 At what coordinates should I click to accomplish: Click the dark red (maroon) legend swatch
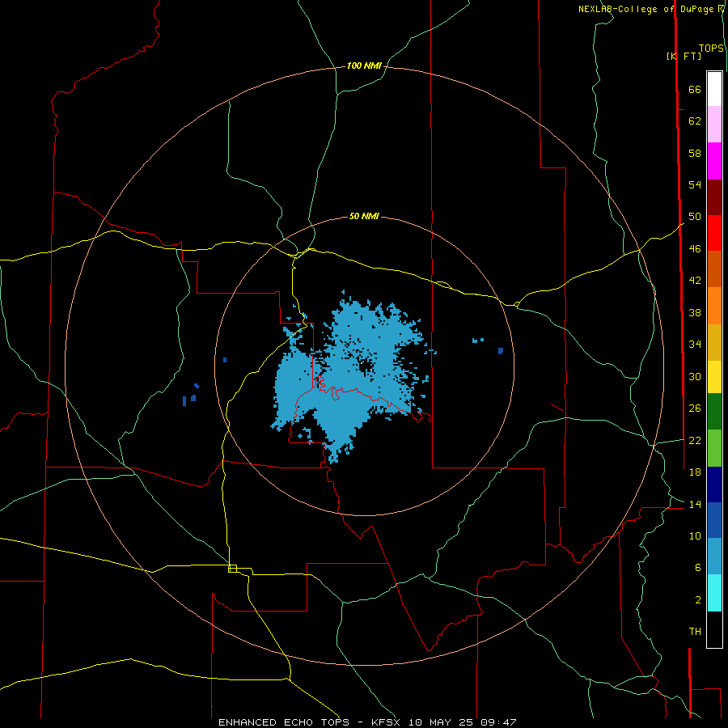[x=714, y=197]
